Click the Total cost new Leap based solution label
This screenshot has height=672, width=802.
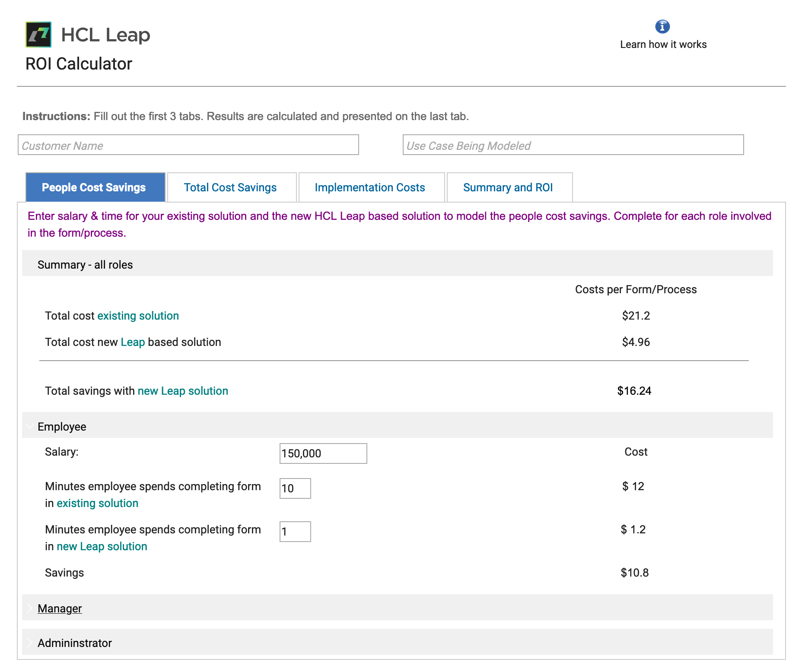tap(133, 342)
